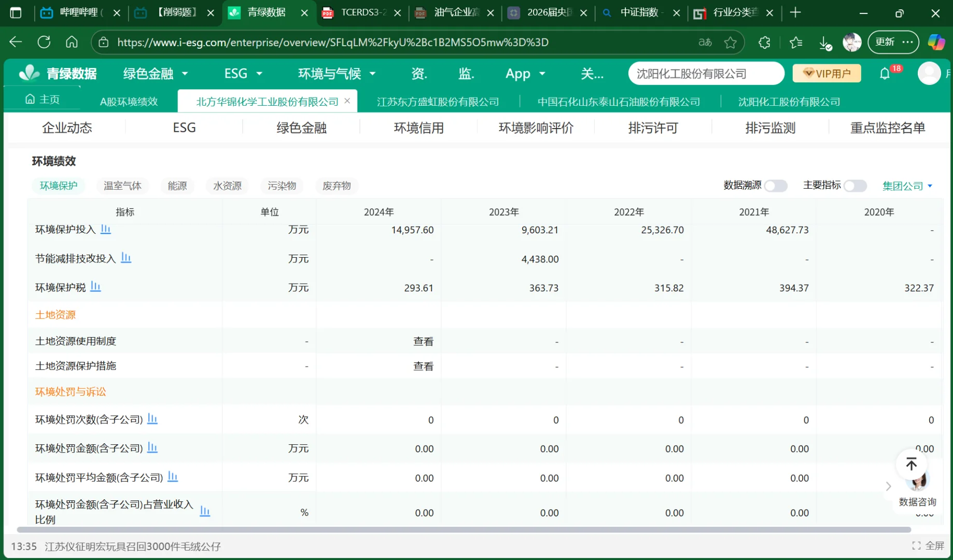The image size is (953, 560).
Task: Focus the browser address bar URL
Action: coord(333,42)
